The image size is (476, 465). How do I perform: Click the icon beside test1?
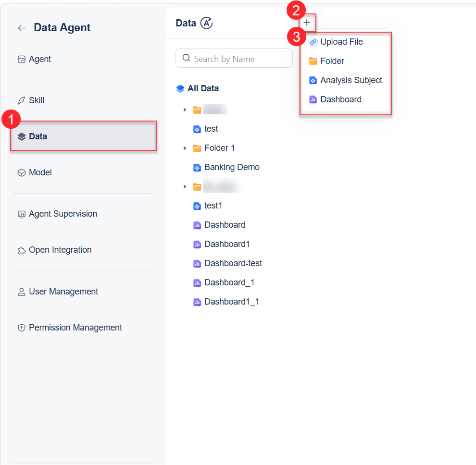(x=197, y=206)
